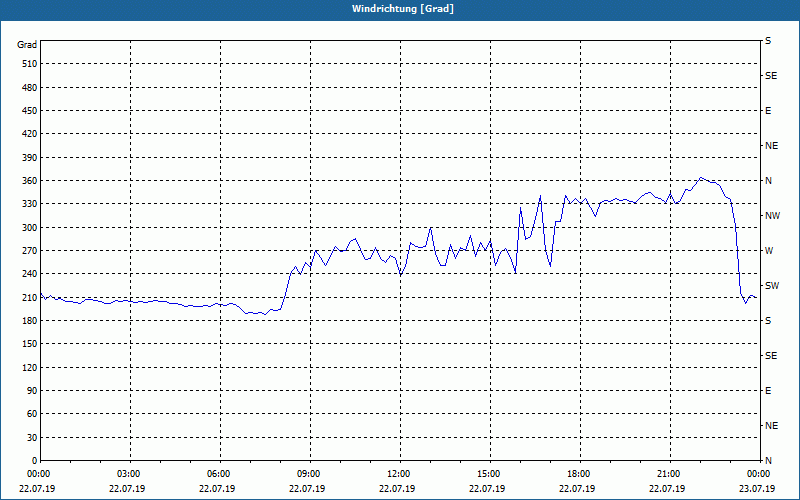Select the 360 degree axis label
Screen dimensions: 800x500
click(29, 181)
